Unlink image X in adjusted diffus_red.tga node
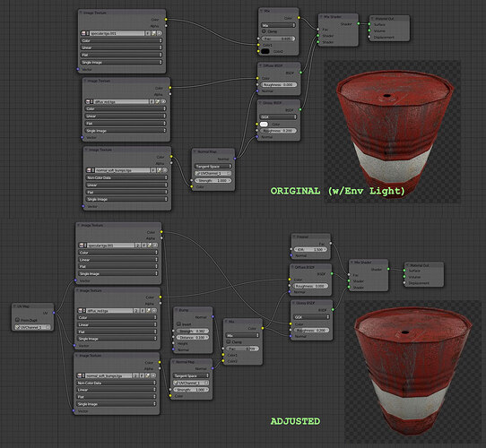486x448 pixels. [153, 310]
